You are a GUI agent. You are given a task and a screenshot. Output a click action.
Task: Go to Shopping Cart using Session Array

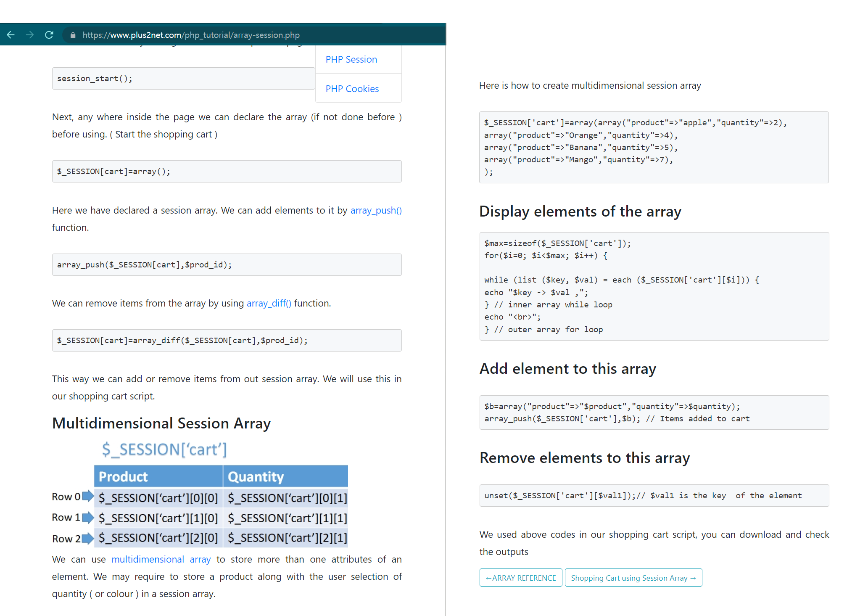tap(633, 578)
